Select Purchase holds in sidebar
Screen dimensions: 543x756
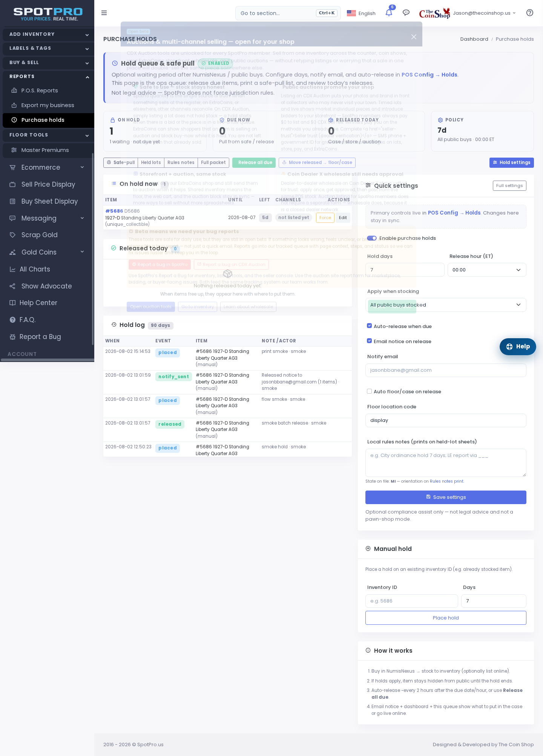tap(48, 120)
